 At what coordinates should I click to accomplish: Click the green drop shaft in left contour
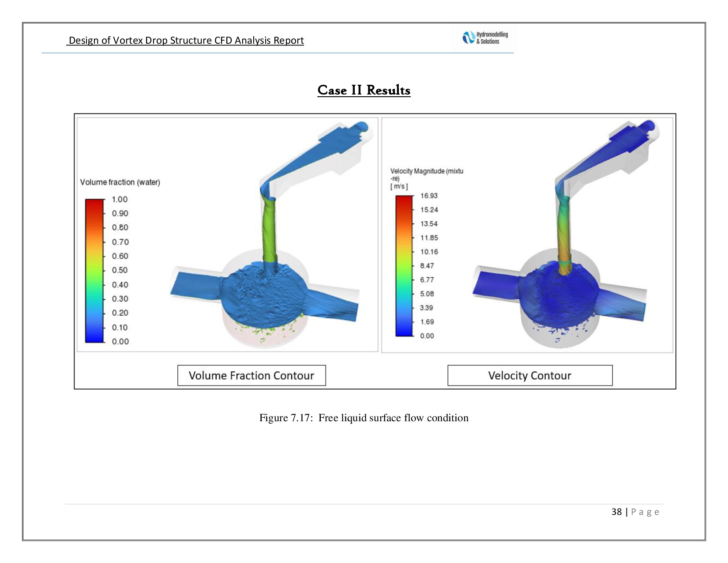coord(269,230)
